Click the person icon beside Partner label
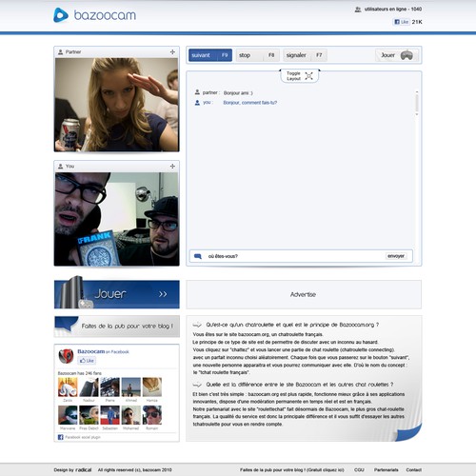 (x=60, y=51)
